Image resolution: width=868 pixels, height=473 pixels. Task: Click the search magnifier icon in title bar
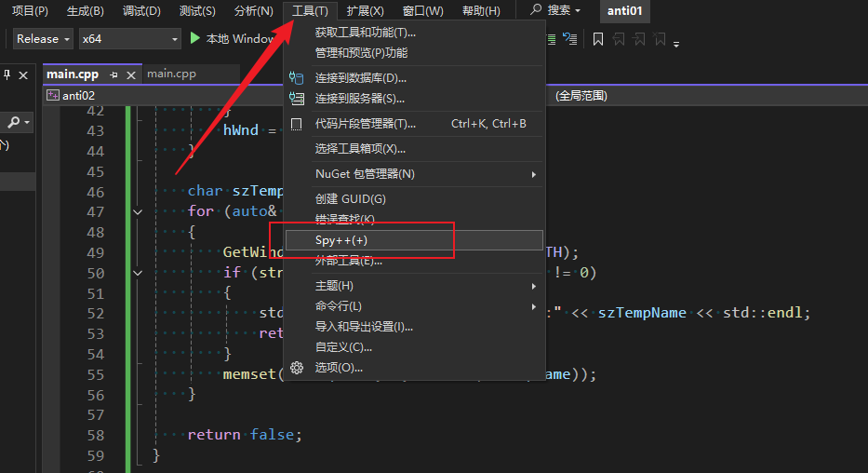point(536,10)
